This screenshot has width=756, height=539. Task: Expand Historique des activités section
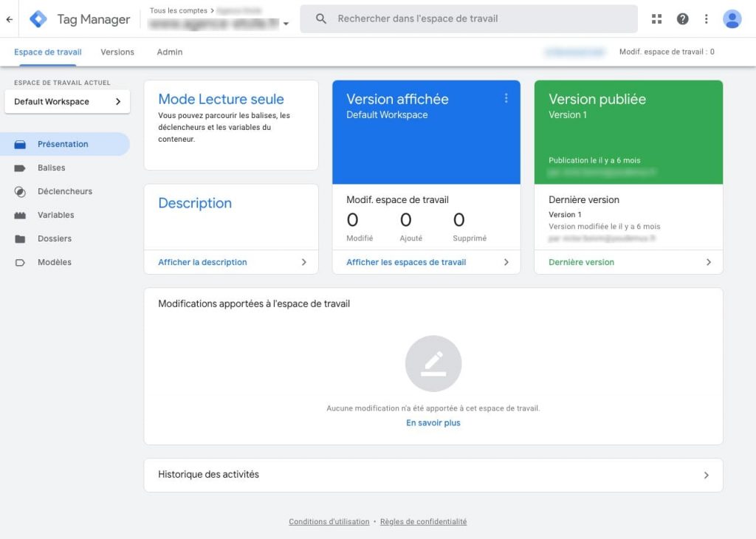433,475
